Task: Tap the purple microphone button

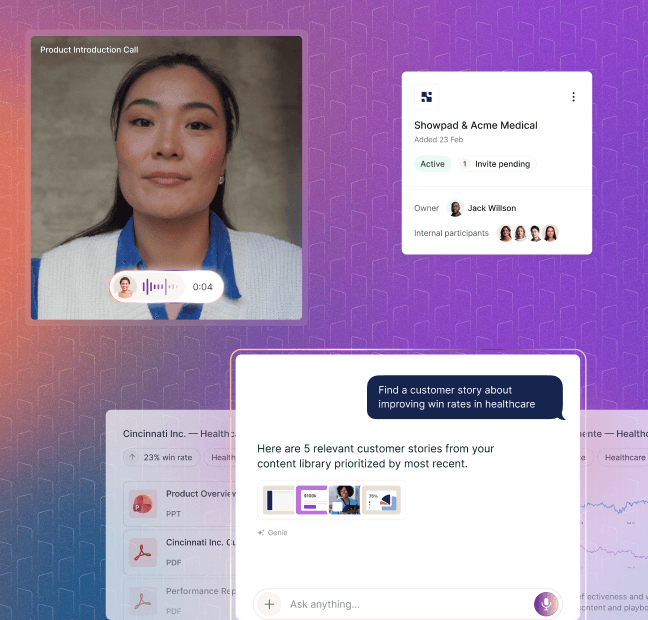Action: [x=546, y=604]
